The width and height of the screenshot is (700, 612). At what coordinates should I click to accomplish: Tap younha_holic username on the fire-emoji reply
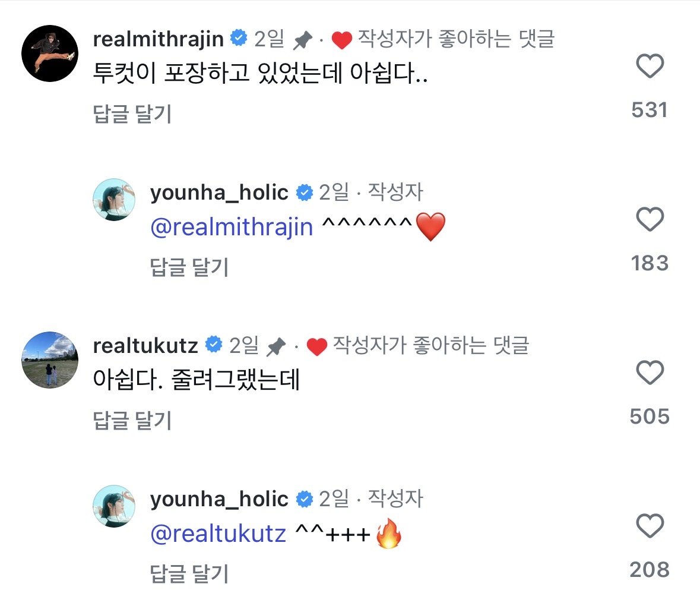point(219,499)
